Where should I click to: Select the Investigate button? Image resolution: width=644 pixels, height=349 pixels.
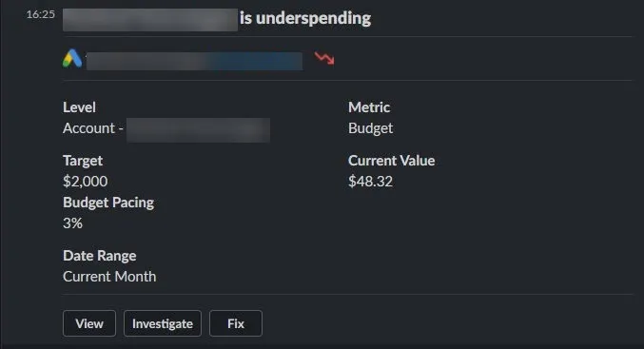click(x=163, y=323)
